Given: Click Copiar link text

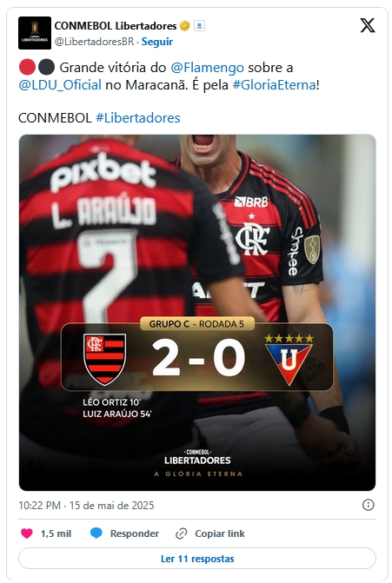Looking at the screenshot, I should 219,533.
